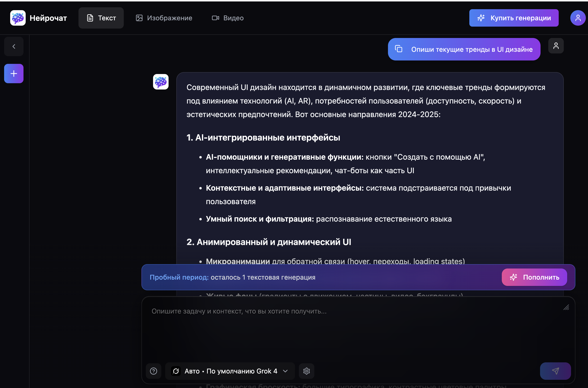The height and width of the screenshot is (388, 588).
Task: Start a new chat with plus button
Action: click(x=14, y=74)
